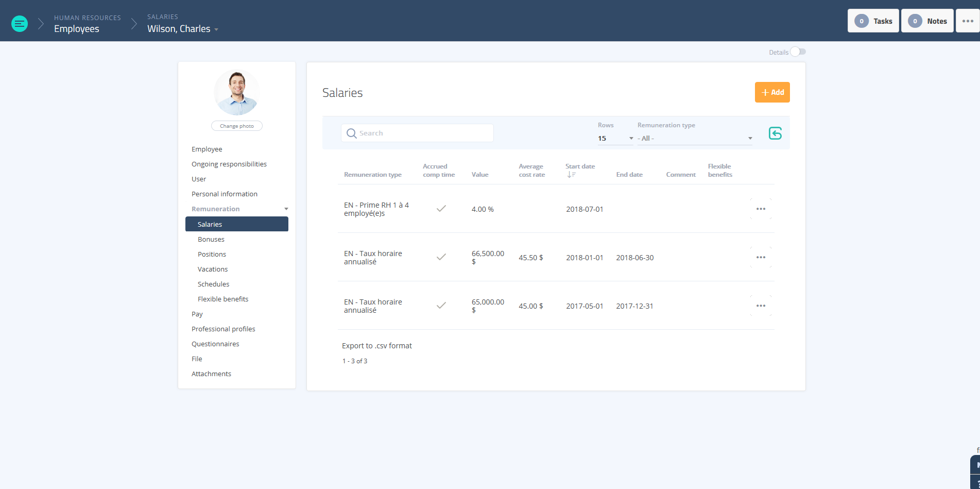Click the Start date sort arrow icon

coord(571,175)
